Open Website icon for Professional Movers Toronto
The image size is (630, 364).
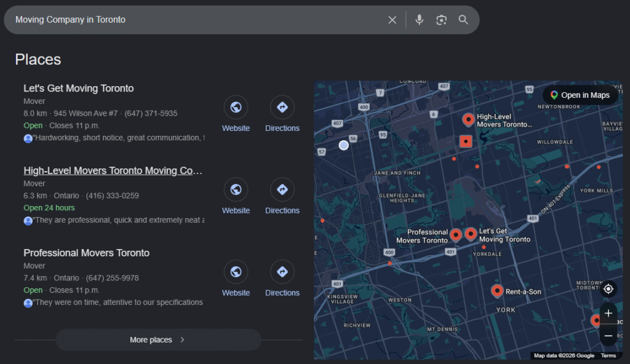[236, 272]
